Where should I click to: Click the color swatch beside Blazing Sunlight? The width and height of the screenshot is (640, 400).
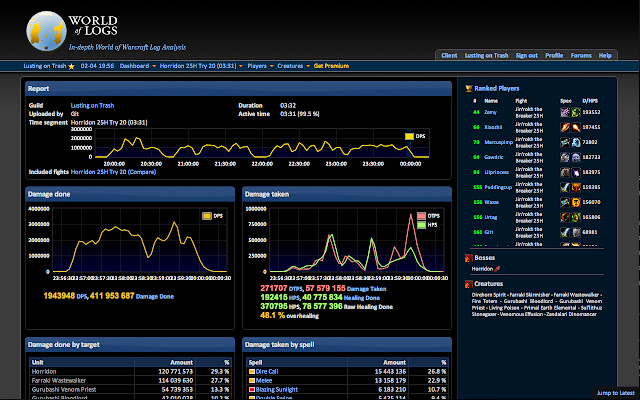click(x=252, y=389)
